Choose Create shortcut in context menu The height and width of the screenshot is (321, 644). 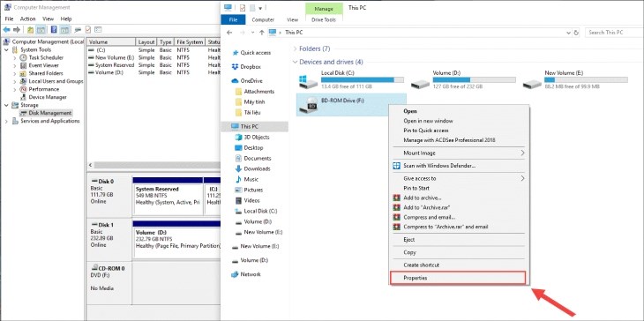459,265
